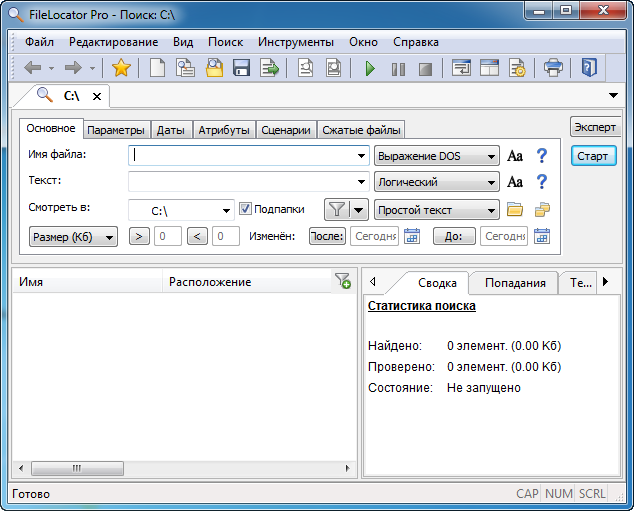
Task: Toggle the После date filter button
Action: 327,236
